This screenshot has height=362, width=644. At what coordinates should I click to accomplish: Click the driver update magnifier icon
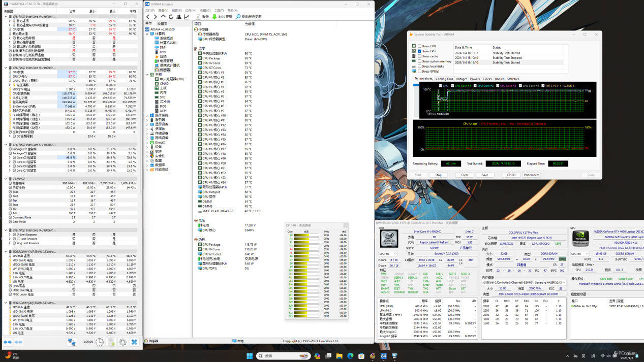coord(238,17)
